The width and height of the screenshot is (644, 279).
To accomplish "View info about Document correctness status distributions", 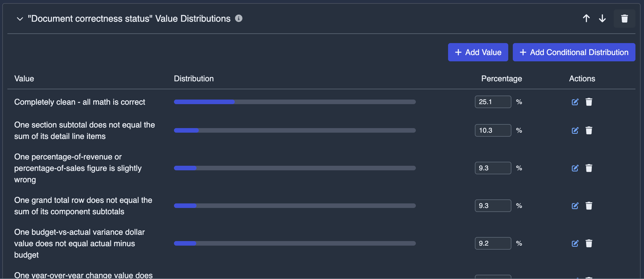I will point(239,18).
